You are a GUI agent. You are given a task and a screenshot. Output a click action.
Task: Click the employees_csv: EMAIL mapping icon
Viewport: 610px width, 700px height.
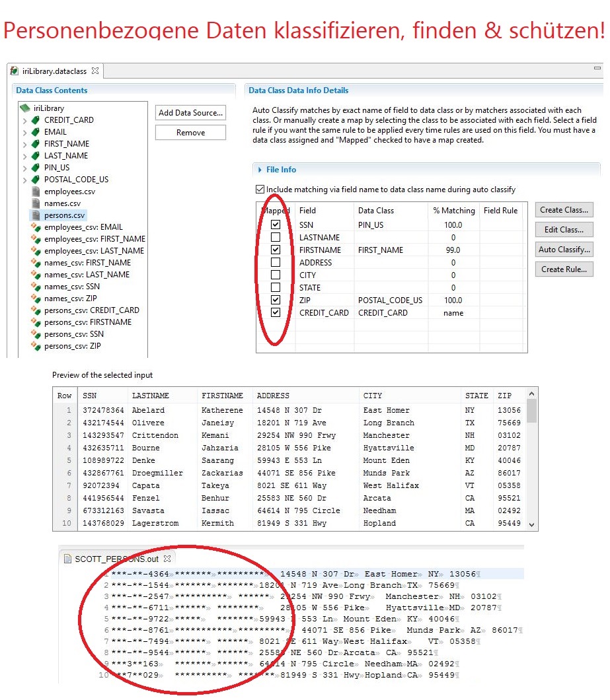pyautogui.click(x=36, y=227)
